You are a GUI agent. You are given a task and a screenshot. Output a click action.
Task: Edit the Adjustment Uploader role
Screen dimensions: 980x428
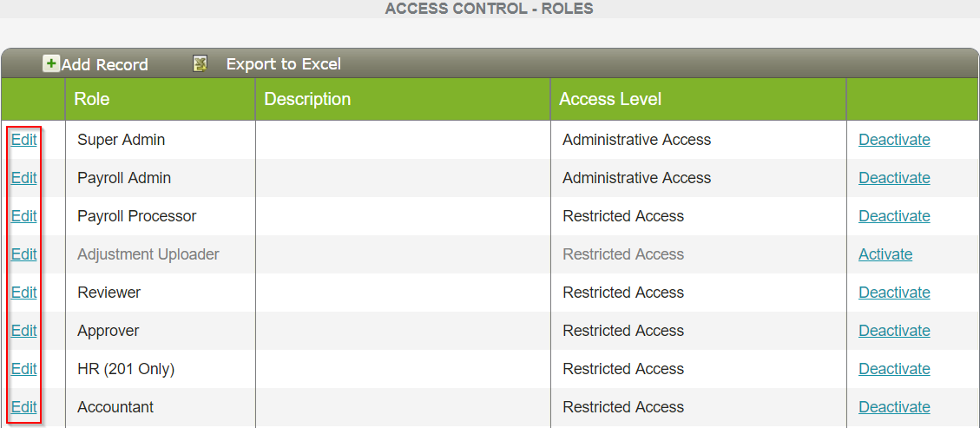click(23, 254)
